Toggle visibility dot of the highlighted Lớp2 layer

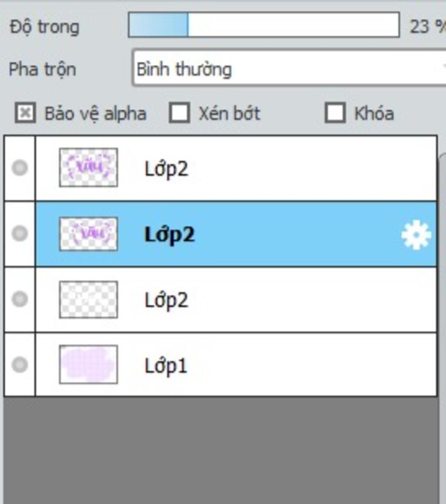click(20, 233)
